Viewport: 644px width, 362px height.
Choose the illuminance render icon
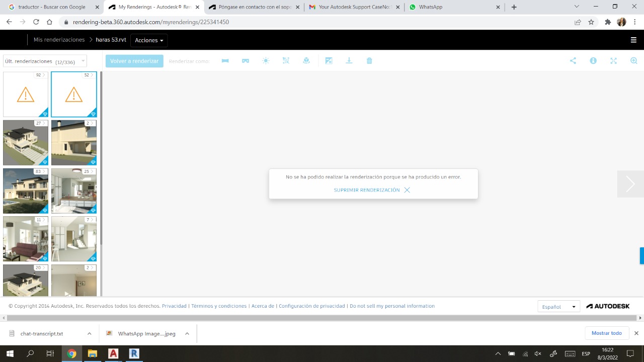(286, 61)
